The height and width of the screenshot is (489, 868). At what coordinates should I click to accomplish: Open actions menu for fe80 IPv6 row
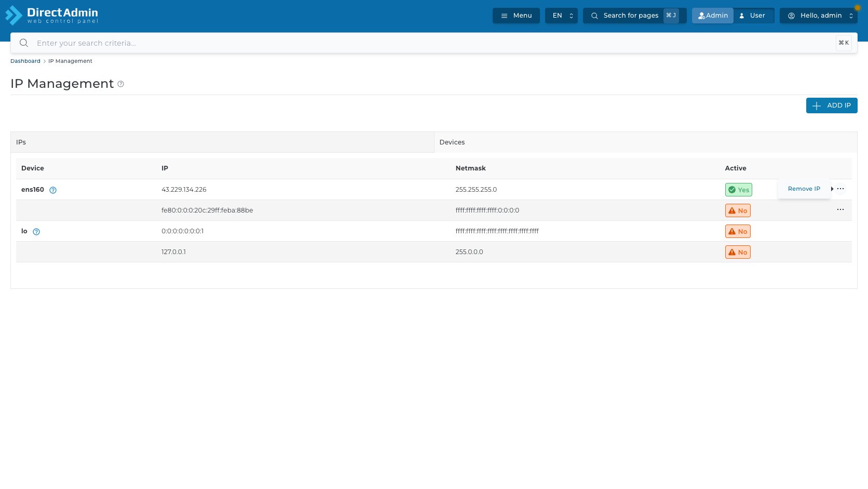(x=840, y=209)
